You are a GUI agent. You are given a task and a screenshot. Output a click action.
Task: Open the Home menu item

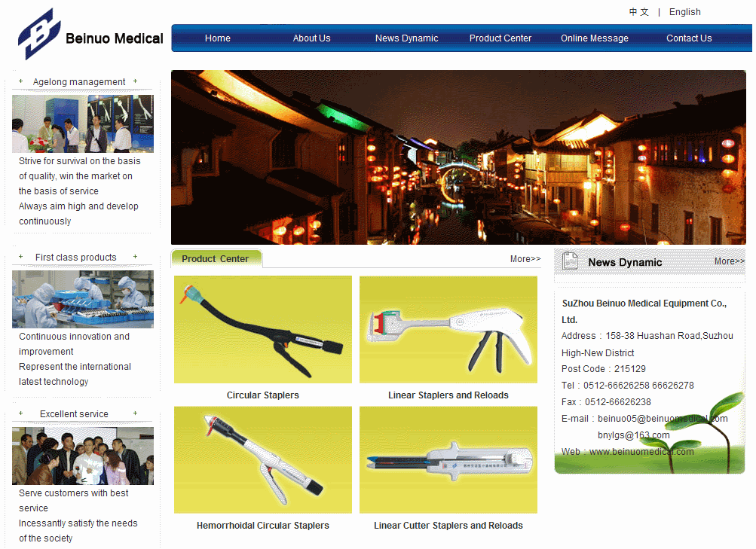click(218, 38)
